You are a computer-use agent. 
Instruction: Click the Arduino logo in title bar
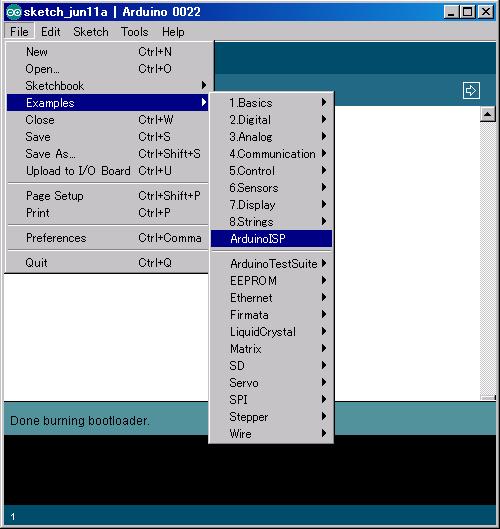[14, 12]
